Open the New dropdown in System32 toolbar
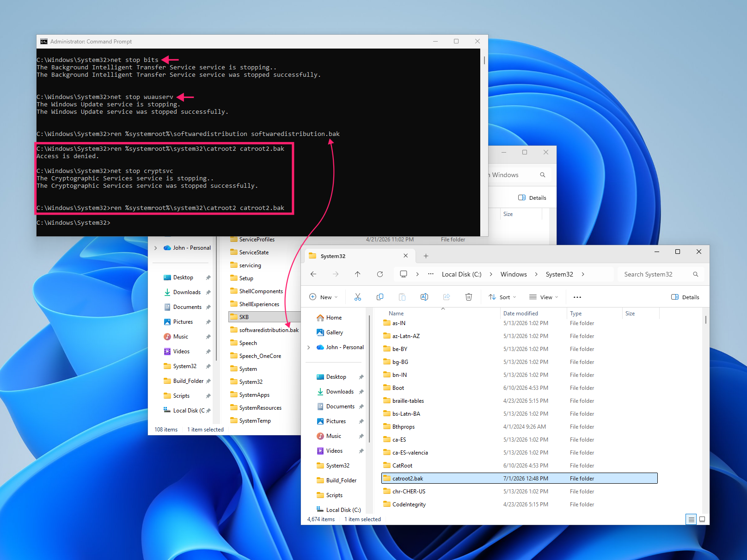747x560 pixels. (324, 297)
